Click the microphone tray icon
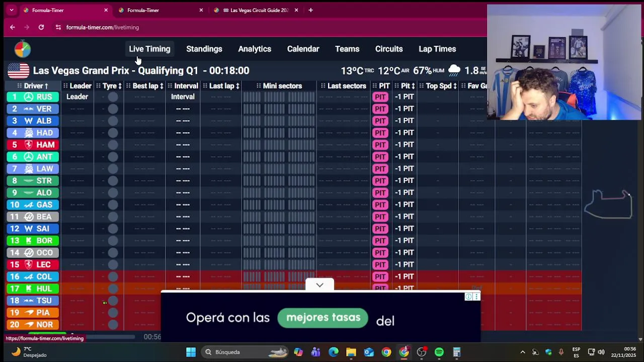This screenshot has height=362, width=644. pyautogui.click(x=561, y=352)
